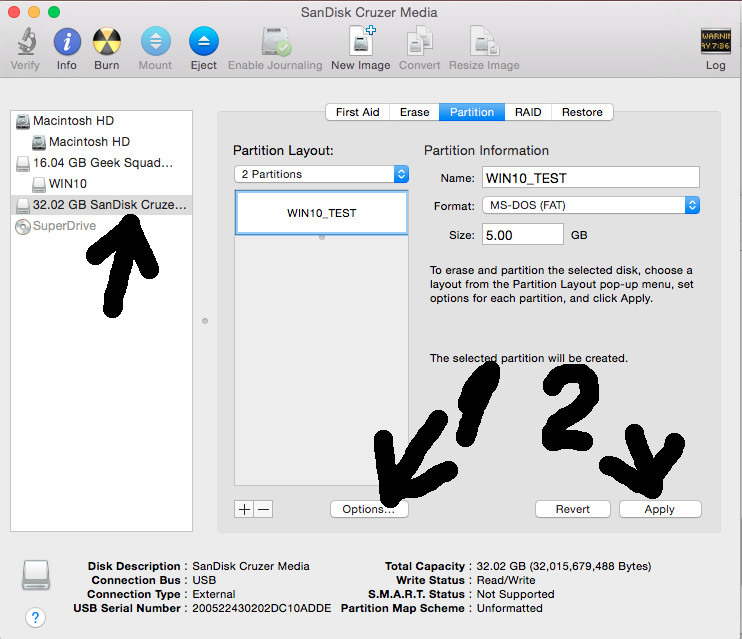Image resolution: width=742 pixels, height=639 pixels.
Task: Click the Resize Image toolbar icon
Action: 484,41
